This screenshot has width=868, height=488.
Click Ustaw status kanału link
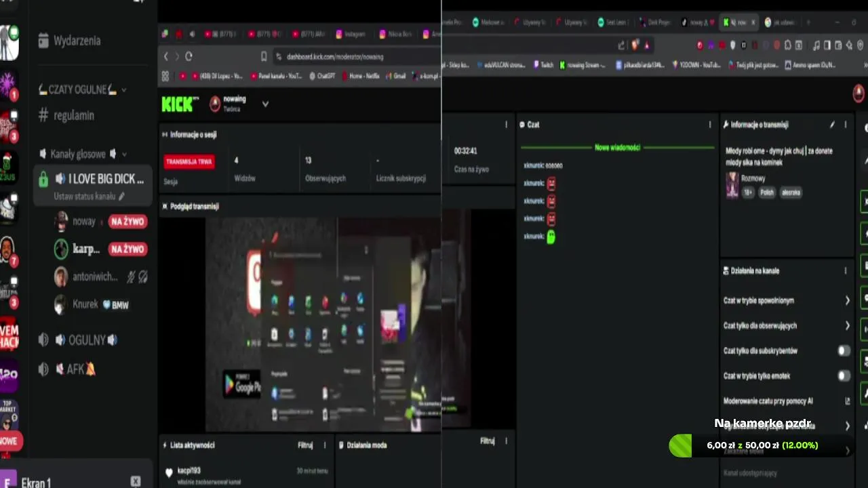[90, 197]
